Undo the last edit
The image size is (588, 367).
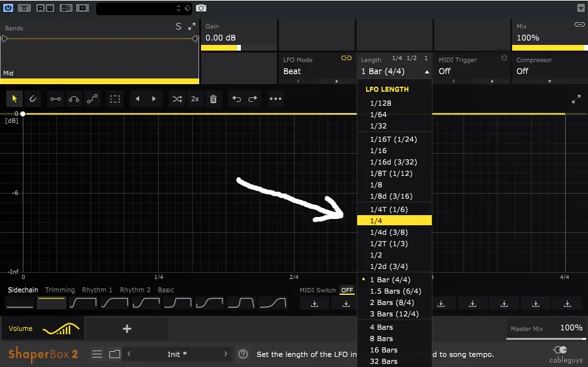[x=236, y=99]
